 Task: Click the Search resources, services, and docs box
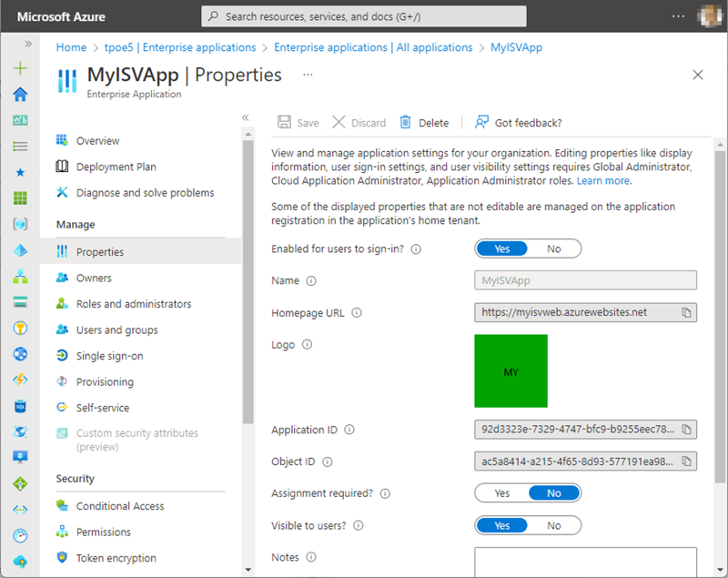[364, 16]
